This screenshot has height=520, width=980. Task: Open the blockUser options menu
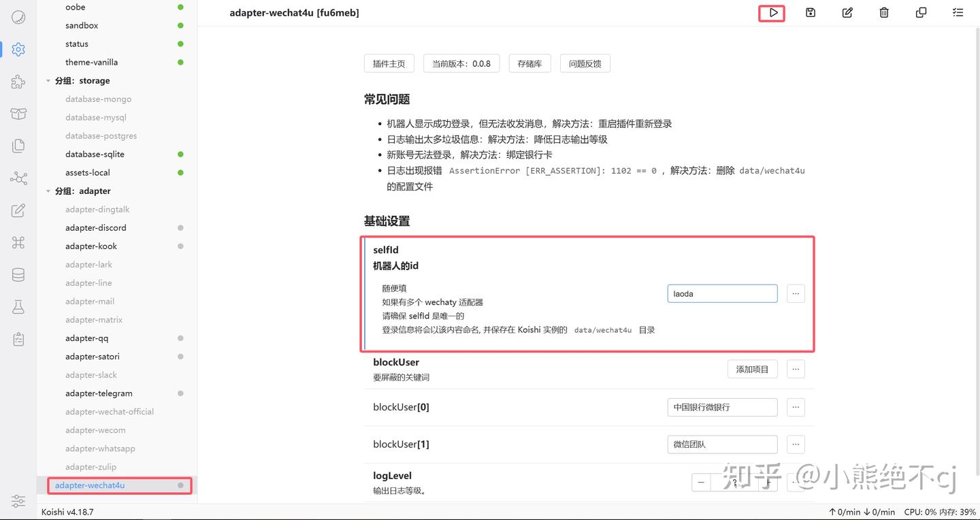point(796,370)
